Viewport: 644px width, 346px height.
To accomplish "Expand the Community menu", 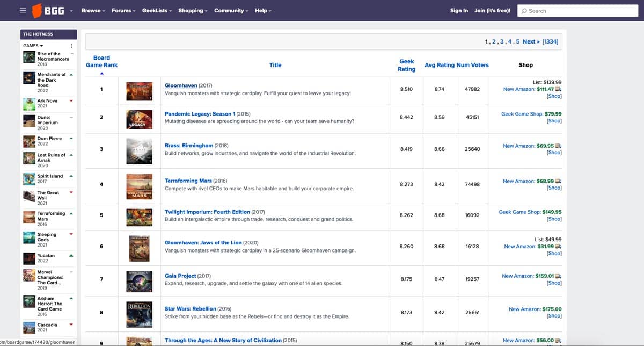I will [x=231, y=11].
